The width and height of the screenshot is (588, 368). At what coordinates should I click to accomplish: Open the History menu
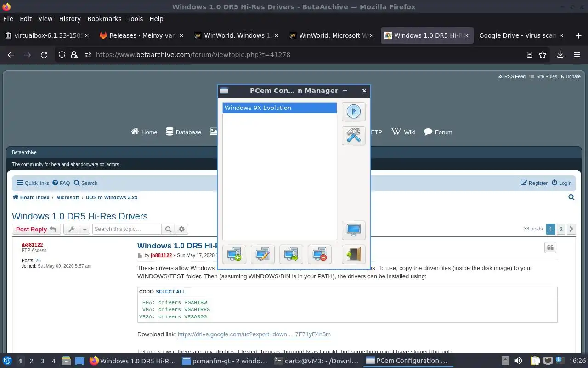coord(70,19)
